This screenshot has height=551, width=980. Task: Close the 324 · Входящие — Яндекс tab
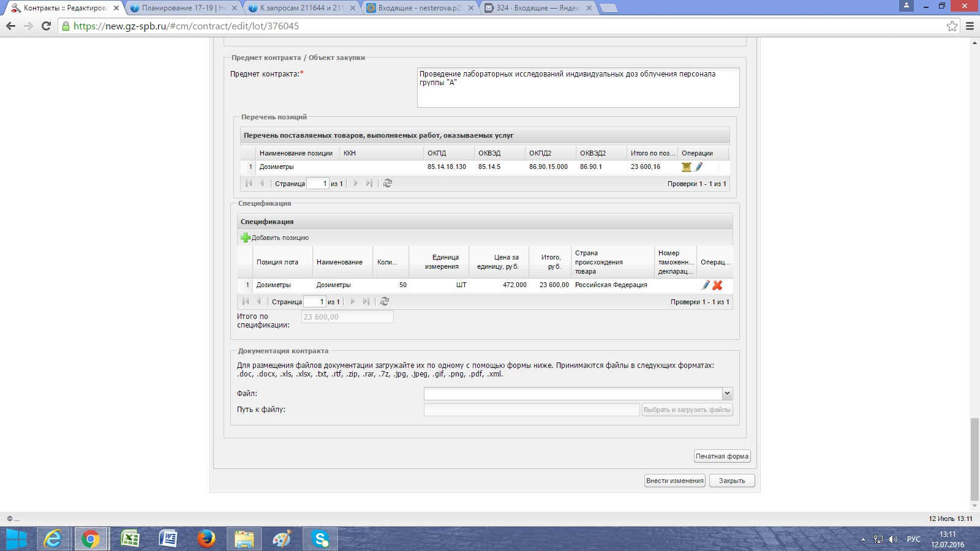pos(589,8)
